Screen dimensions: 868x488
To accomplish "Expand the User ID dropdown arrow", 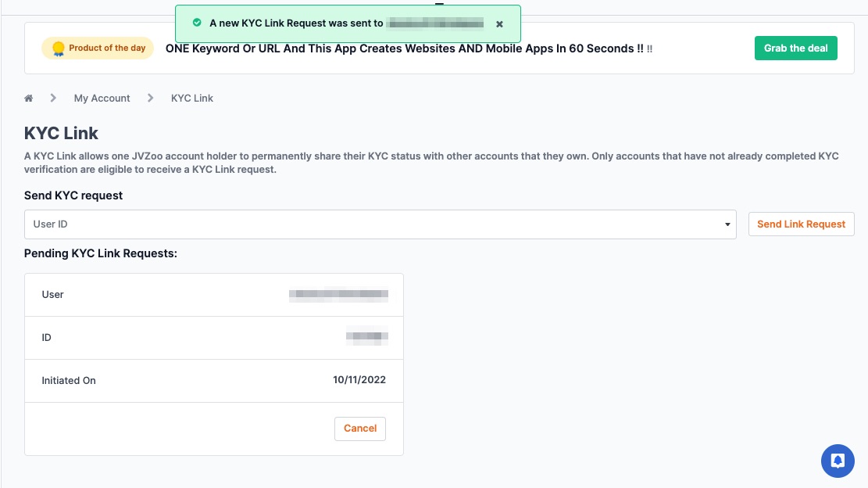I will 727,224.
